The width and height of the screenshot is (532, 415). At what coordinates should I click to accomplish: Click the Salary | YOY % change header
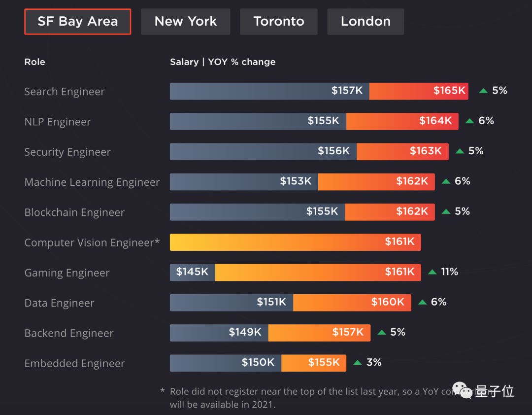(x=223, y=62)
